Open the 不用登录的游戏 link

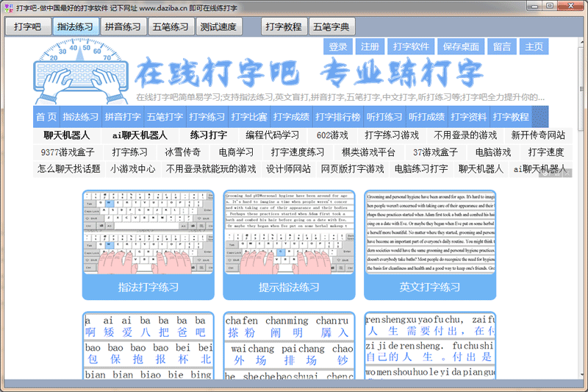click(465, 135)
